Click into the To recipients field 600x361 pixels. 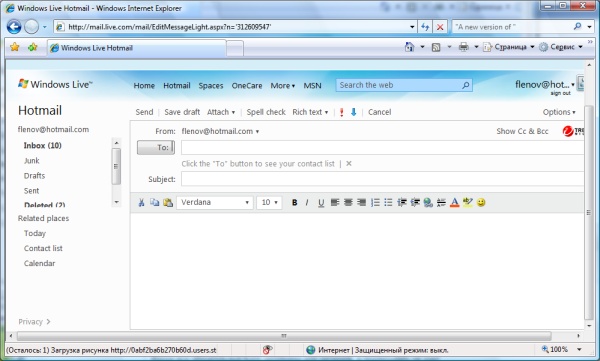pyautogui.click(x=382, y=147)
